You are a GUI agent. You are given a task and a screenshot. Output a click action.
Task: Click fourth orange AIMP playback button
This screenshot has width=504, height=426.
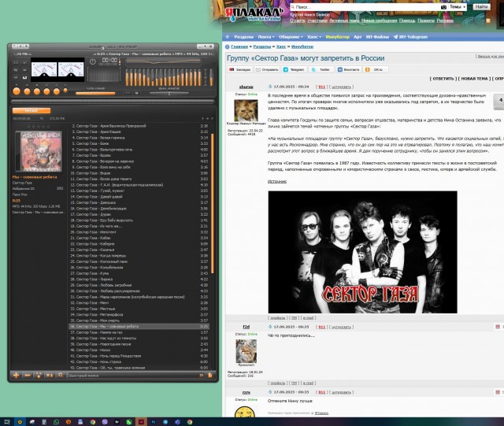46,91
